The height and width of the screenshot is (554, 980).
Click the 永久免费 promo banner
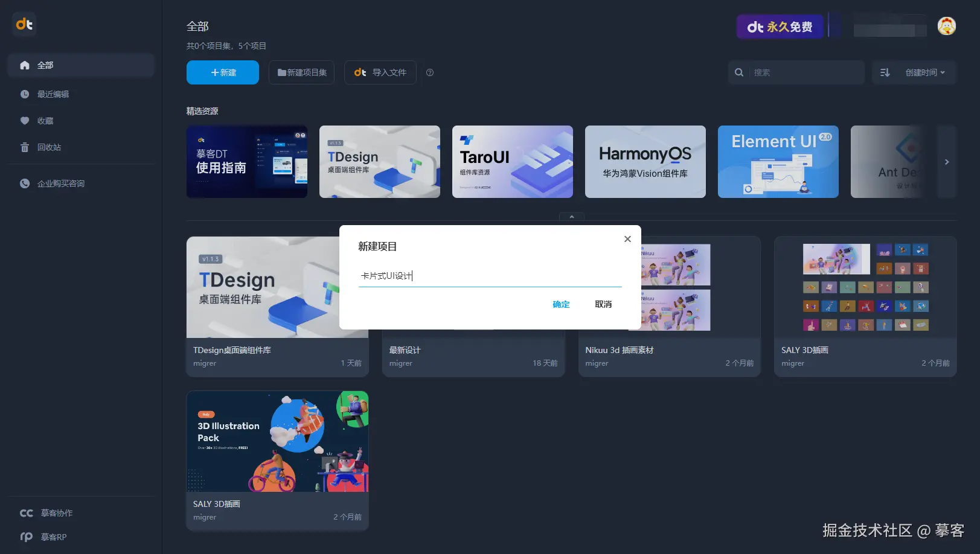[x=780, y=27]
